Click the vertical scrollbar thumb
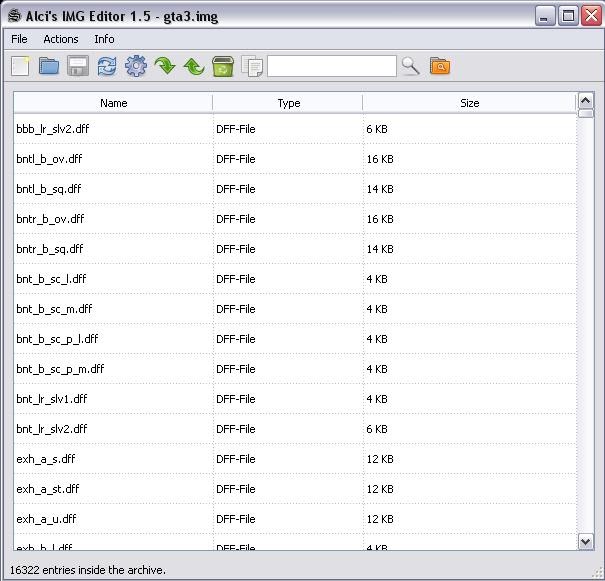This screenshot has width=605, height=581. point(586,114)
